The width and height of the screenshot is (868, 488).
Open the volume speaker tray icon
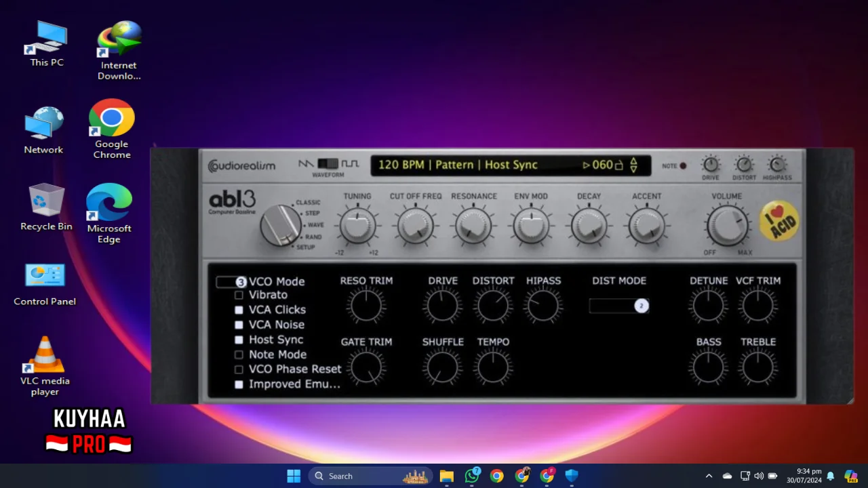pyautogui.click(x=759, y=476)
